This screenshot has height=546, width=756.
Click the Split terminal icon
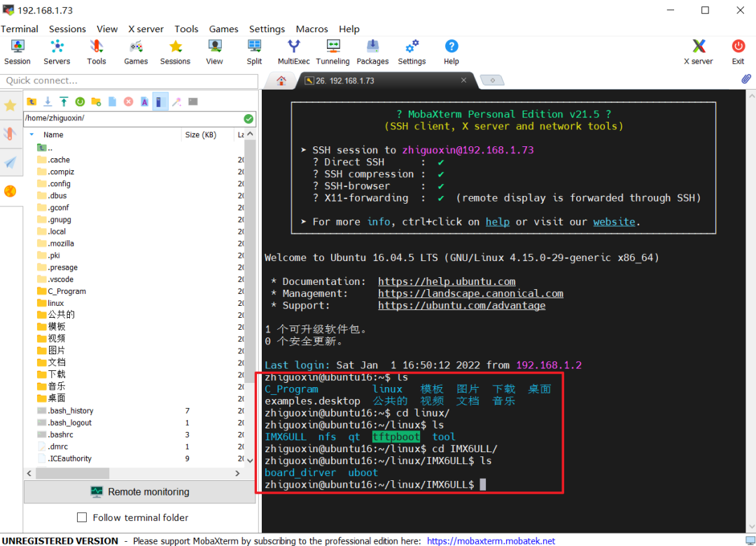pos(254,52)
